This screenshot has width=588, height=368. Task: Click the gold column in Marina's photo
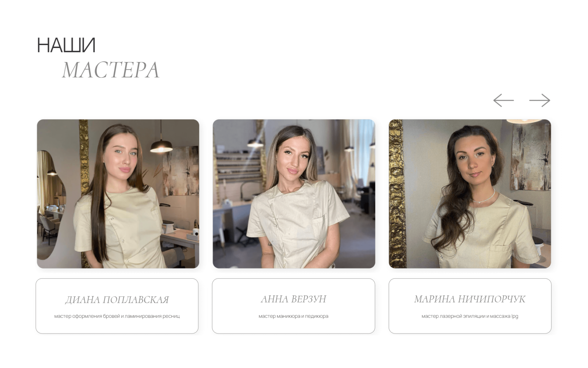pyautogui.click(x=397, y=194)
